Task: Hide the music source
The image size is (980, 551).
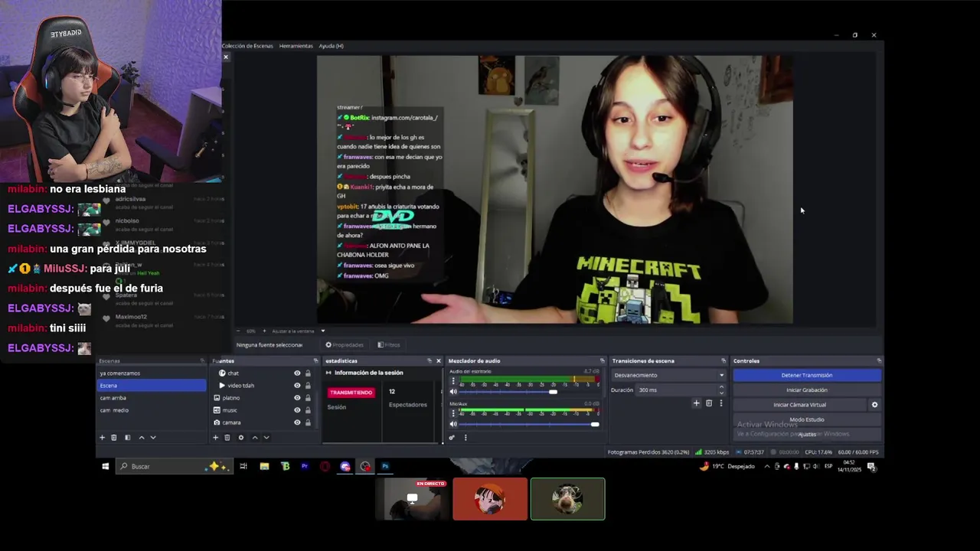Action: coord(297,410)
